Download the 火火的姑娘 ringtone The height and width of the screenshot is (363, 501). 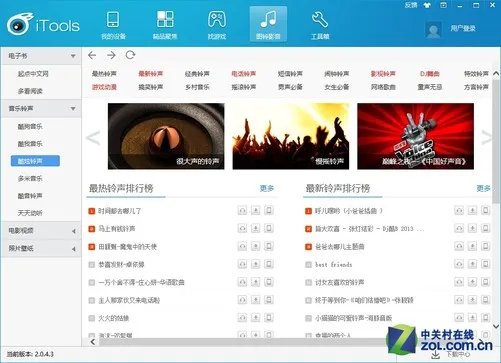[256, 318]
